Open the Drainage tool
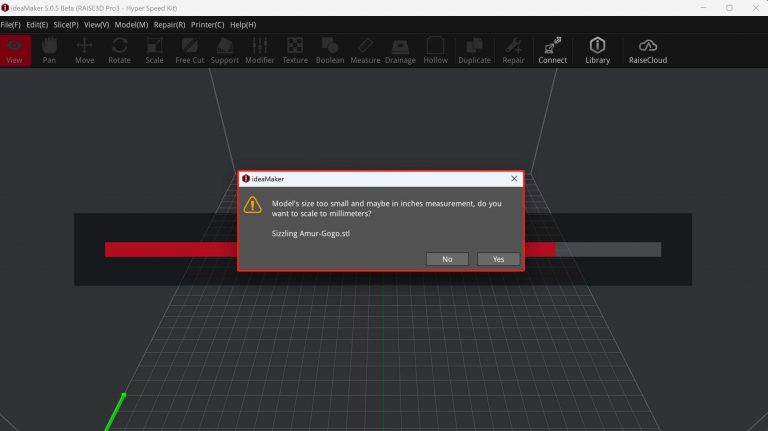This screenshot has width=768, height=431. pos(400,50)
